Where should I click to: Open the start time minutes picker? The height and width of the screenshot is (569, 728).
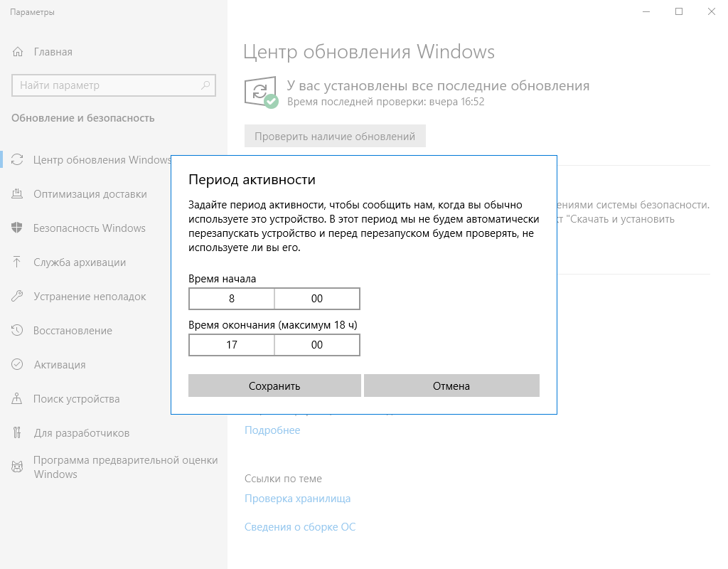click(317, 299)
